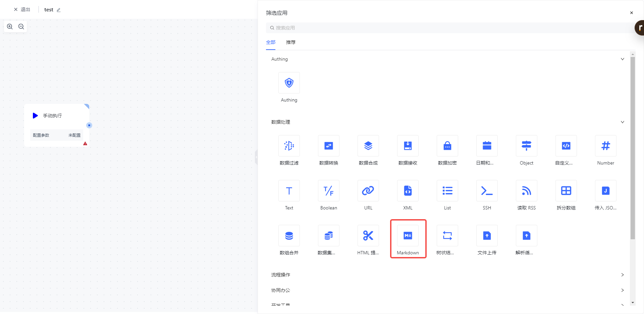Click the Authing shield app icon
The width and height of the screenshot is (644, 314).
click(289, 83)
